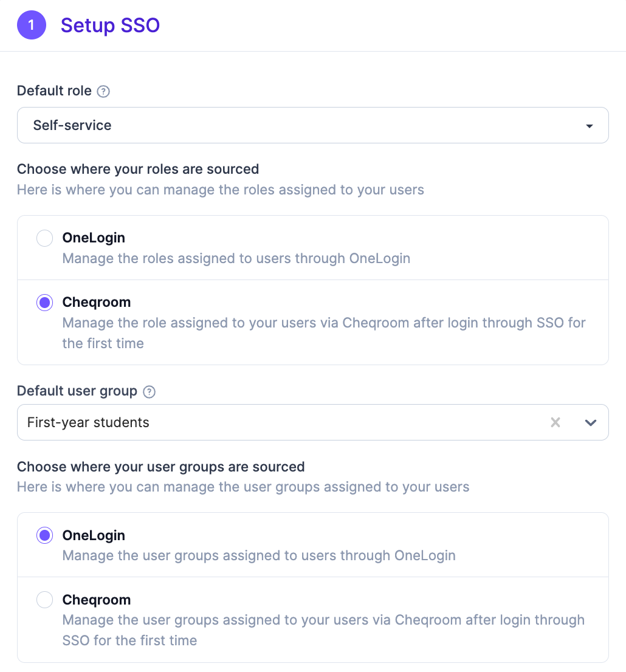626x672 pixels.
Task: Click the Default role field label
Action: coord(54,91)
